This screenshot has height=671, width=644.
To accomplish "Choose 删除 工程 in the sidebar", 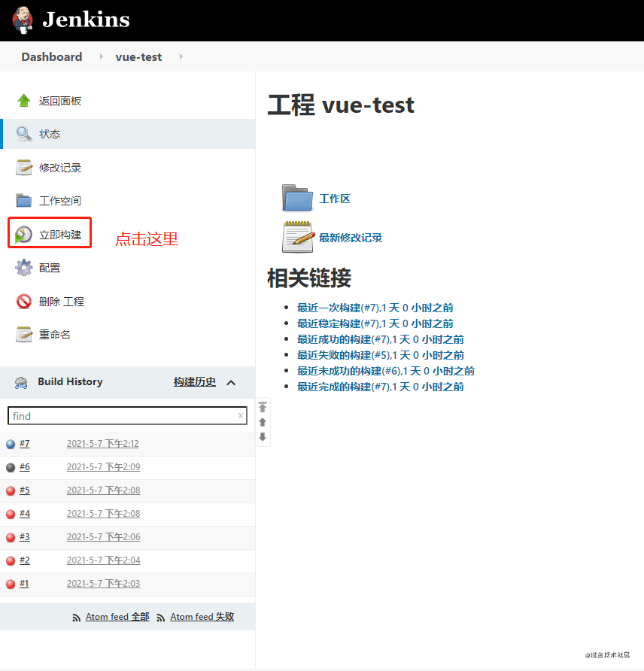I will tap(61, 302).
